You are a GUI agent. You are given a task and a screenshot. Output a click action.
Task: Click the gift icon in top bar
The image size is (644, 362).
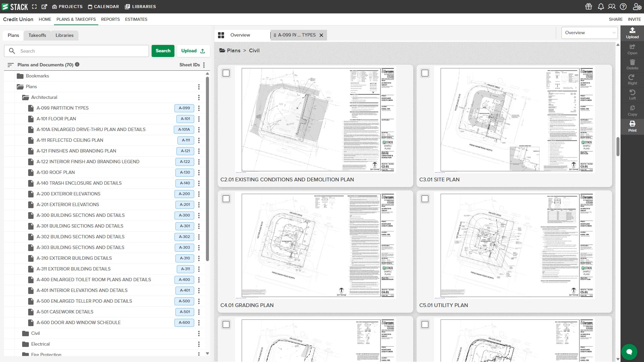[x=589, y=7]
